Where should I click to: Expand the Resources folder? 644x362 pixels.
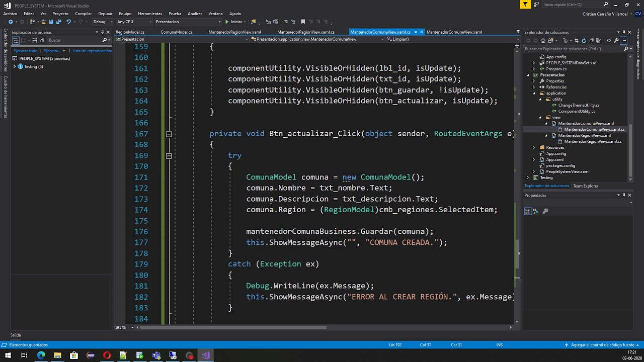pos(534,147)
